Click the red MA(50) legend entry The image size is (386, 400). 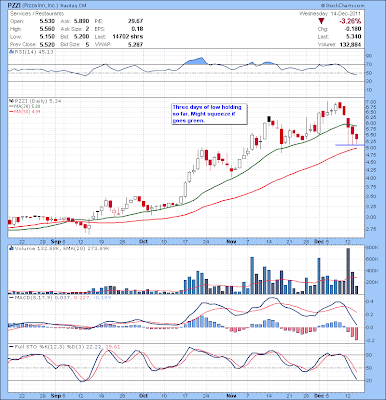(x=25, y=111)
